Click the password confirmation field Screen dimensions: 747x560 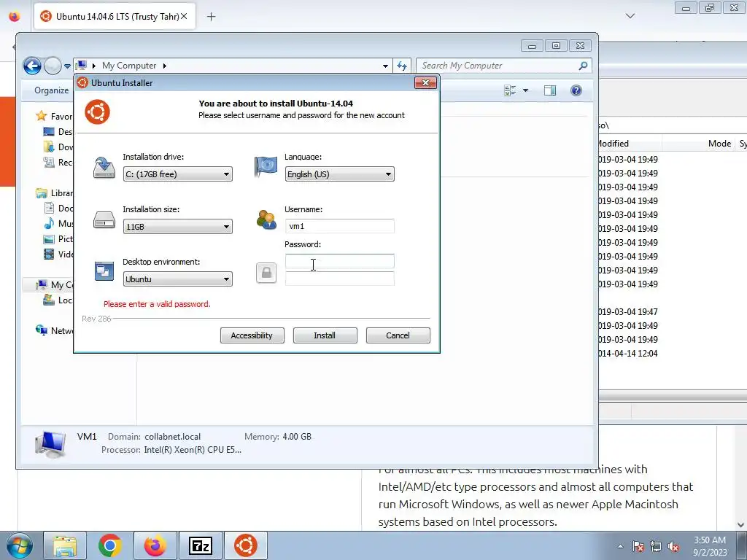pyautogui.click(x=340, y=279)
